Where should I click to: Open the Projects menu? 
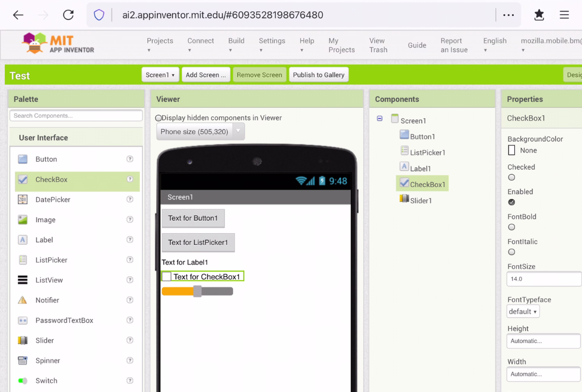click(160, 45)
